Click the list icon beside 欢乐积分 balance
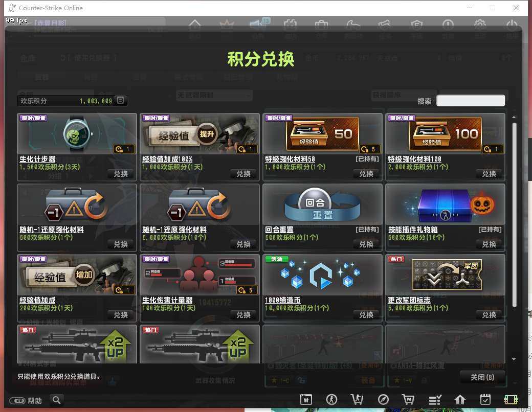Viewport: 532px width, 412px height. pyautogui.click(x=120, y=100)
